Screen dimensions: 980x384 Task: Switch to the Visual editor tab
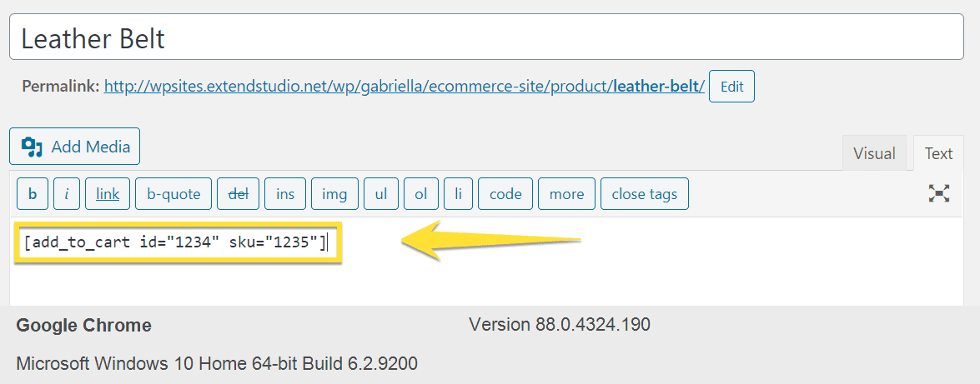point(874,153)
